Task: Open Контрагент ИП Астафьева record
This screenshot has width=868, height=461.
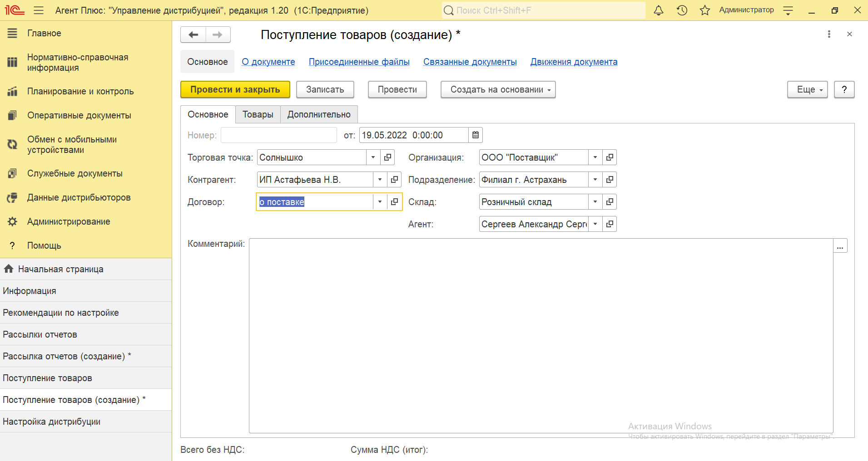Action: click(394, 180)
